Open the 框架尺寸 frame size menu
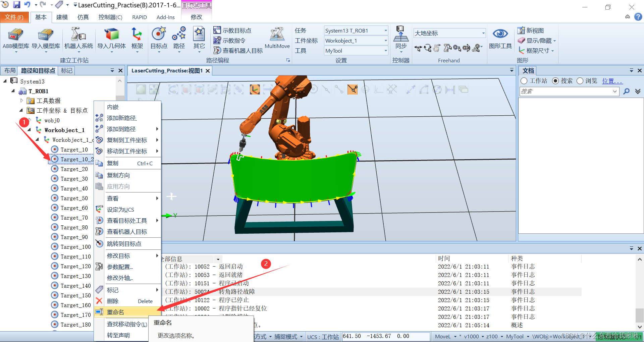The height and width of the screenshot is (342, 644). [536, 51]
